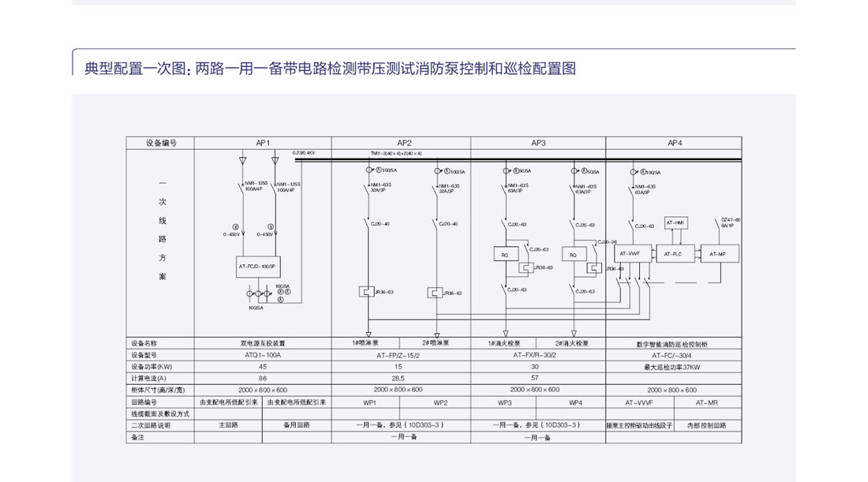Image resolution: width=868 pixels, height=482 pixels.
Task: Select the AP1 column header
Action: pyautogui.click(x=262, y=143)
